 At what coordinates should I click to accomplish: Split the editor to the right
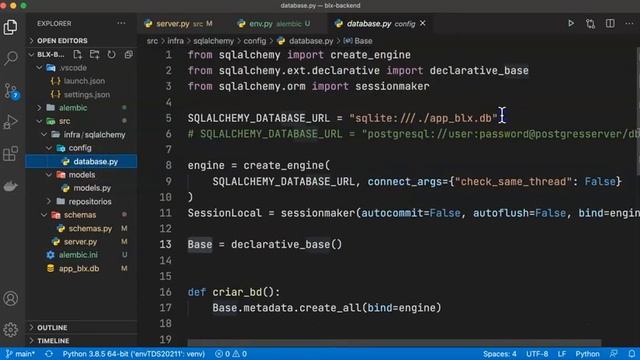coord(610,24)
